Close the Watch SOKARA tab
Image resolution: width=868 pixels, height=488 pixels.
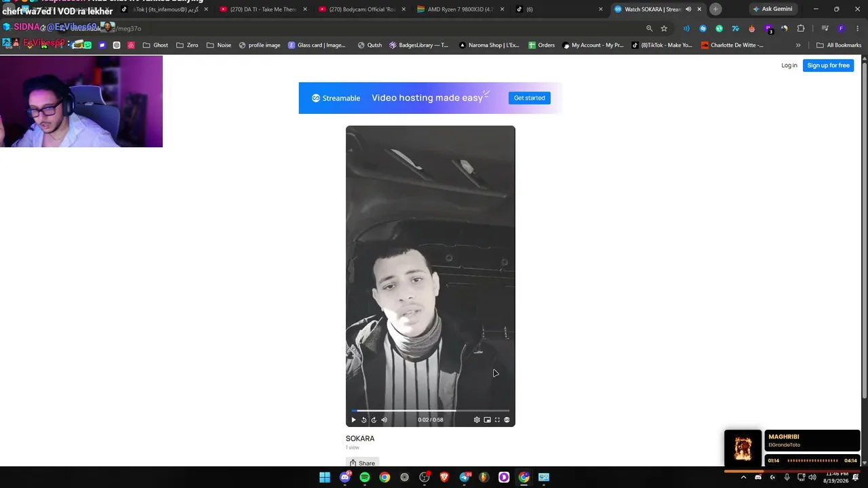[699, 9]
